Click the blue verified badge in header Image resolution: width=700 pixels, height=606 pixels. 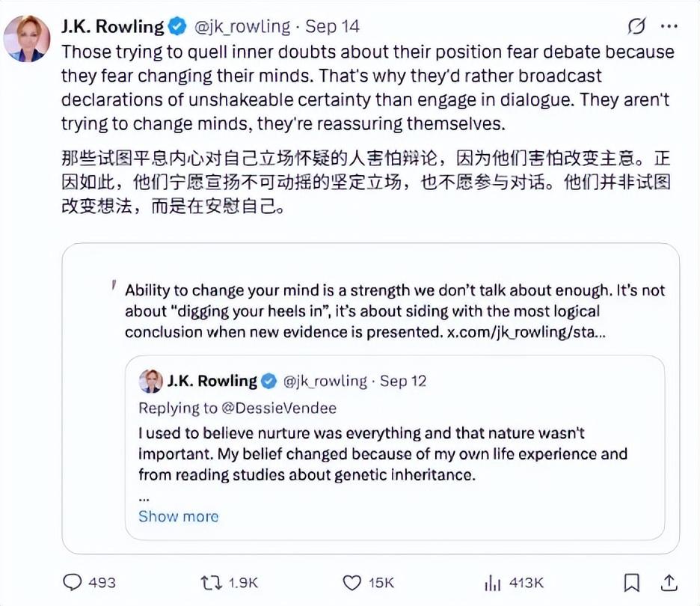(176, 27)
